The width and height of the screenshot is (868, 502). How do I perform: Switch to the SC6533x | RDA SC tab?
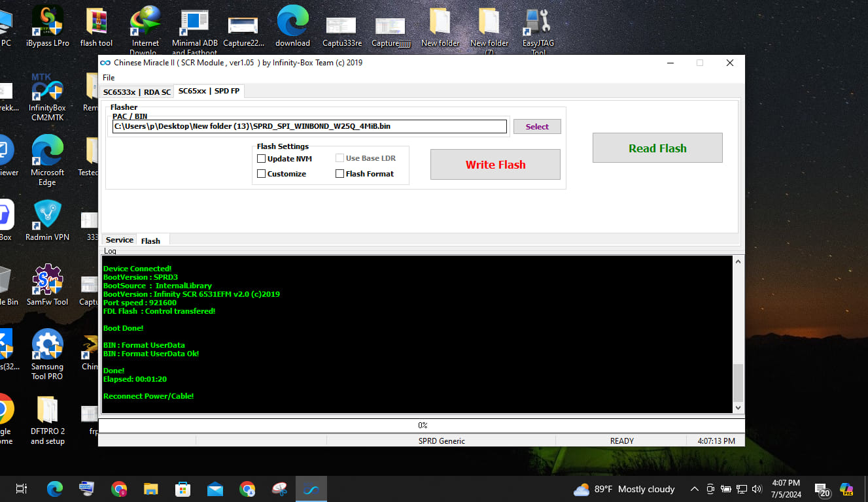[x=137, y=92]
